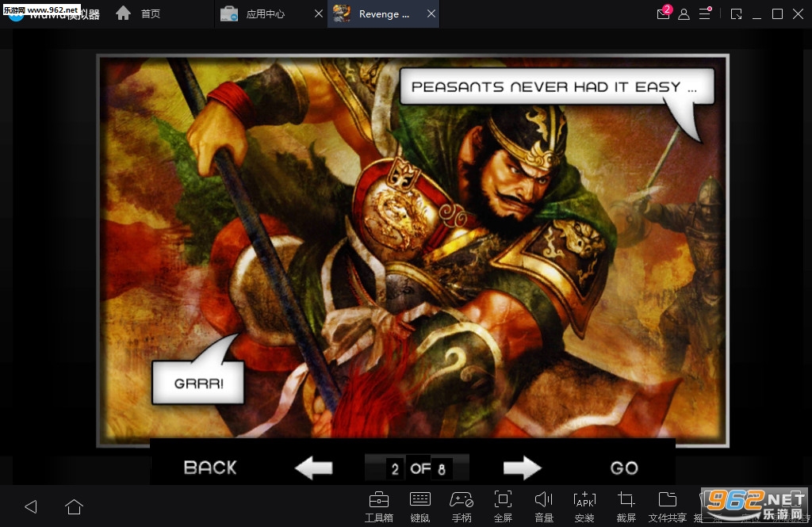Open 键鼠 keyboard mapping settings
The image size is (812, 527).
[420, 506]
